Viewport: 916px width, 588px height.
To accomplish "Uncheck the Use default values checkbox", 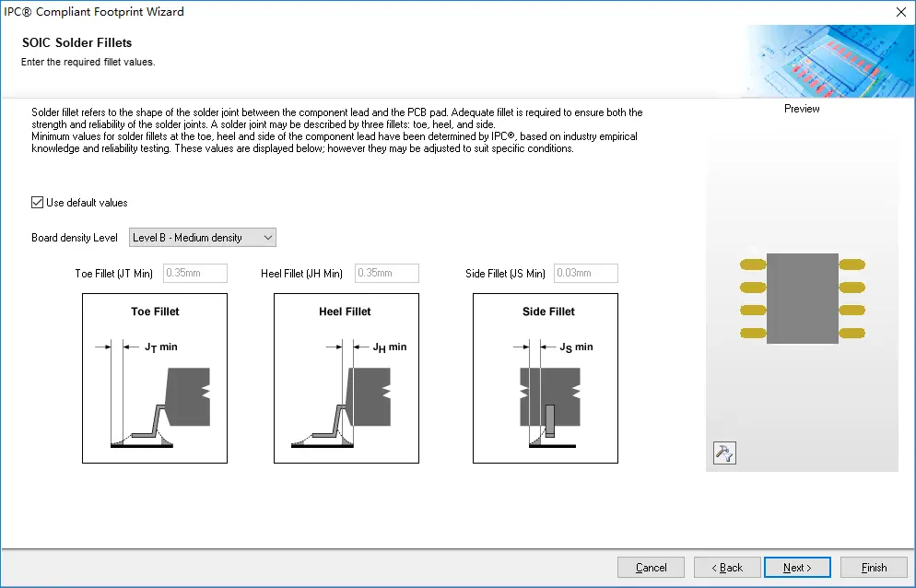I will [x=38, y=203].
